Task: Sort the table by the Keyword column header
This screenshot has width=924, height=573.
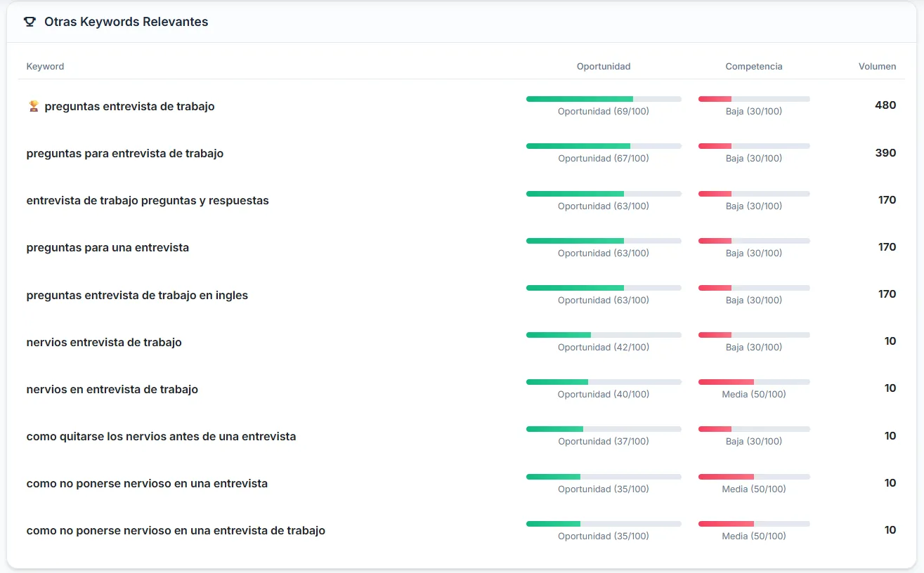Action: 45,66
